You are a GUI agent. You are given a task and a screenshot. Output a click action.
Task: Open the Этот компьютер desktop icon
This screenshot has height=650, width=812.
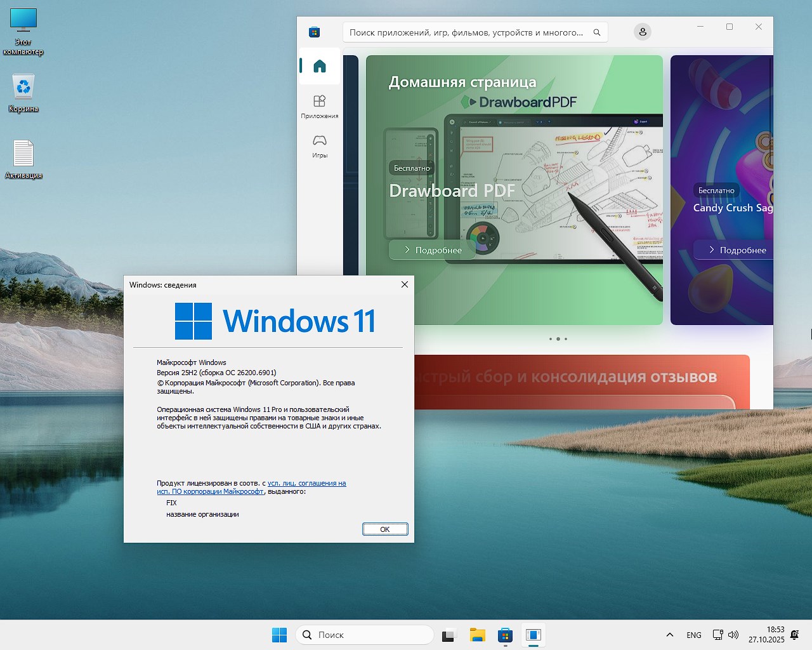pos(23,32)
